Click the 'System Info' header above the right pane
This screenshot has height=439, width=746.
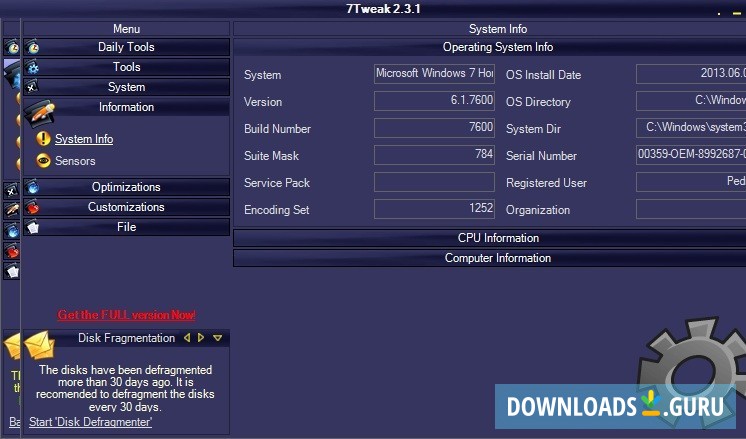click(498, 29)
